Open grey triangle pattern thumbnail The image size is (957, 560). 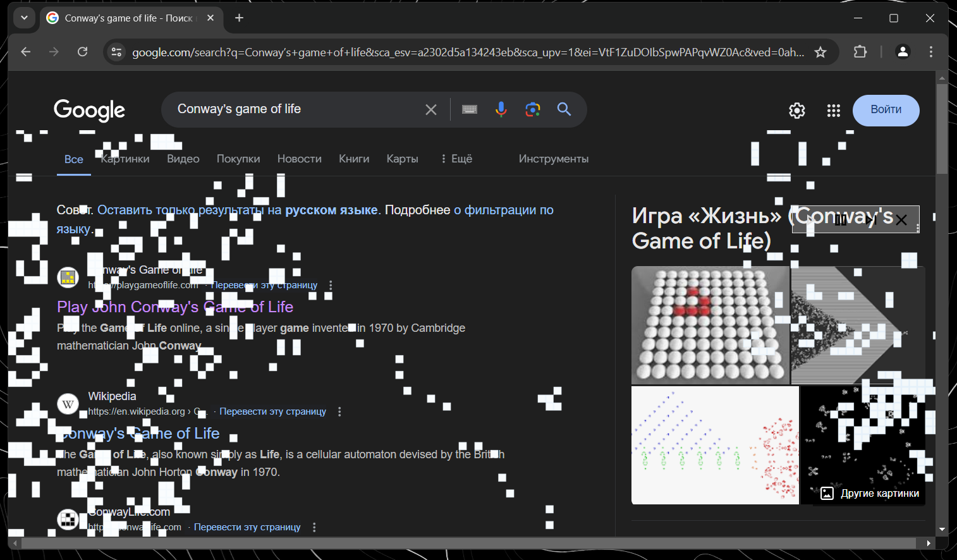click(x=858, y=325)
